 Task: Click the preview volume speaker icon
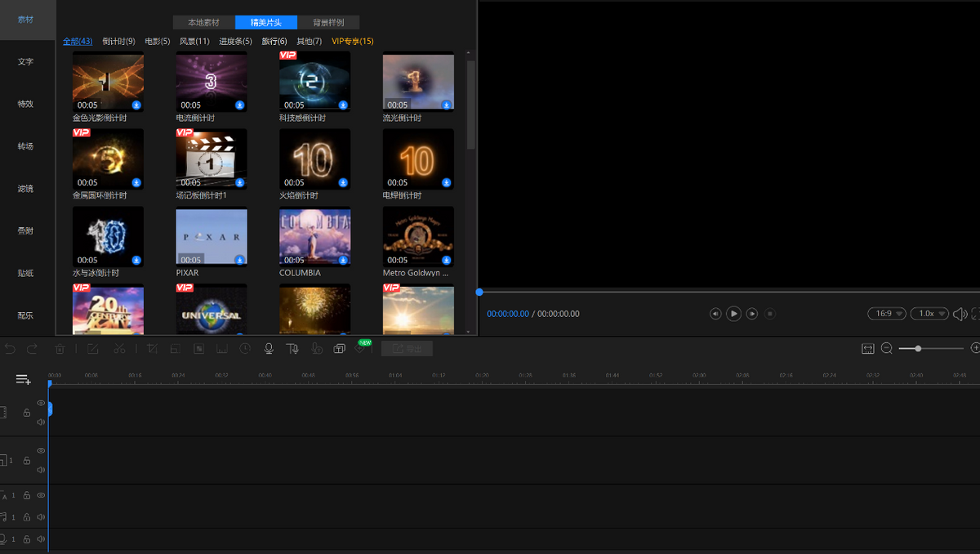pos(960,314)
